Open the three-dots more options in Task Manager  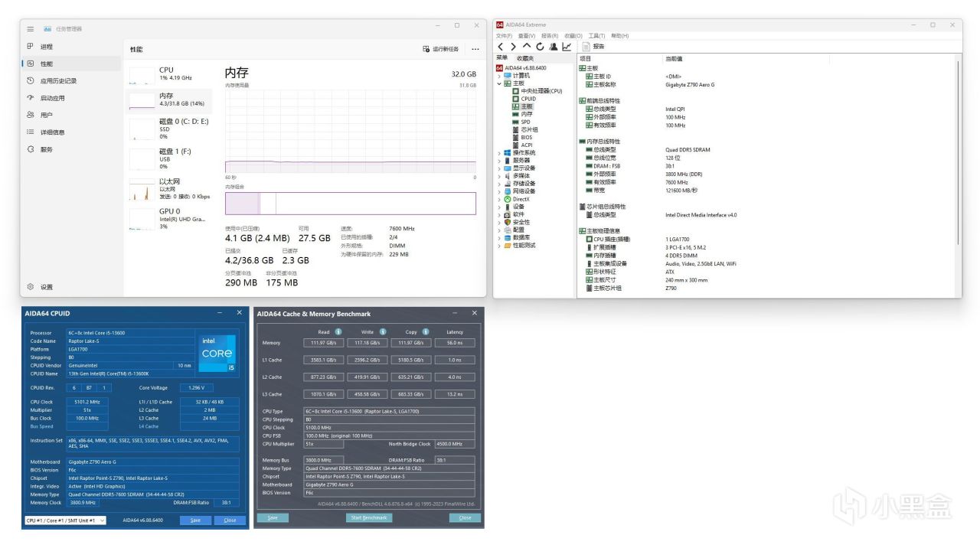(x=475, y=49)
